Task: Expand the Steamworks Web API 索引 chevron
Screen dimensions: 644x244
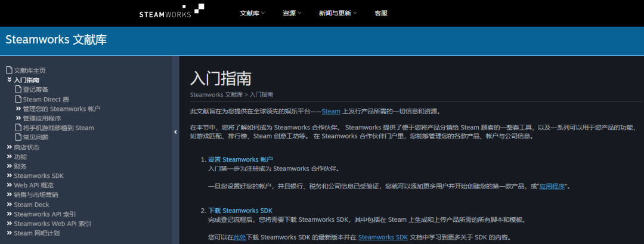Action: (10, 224)
